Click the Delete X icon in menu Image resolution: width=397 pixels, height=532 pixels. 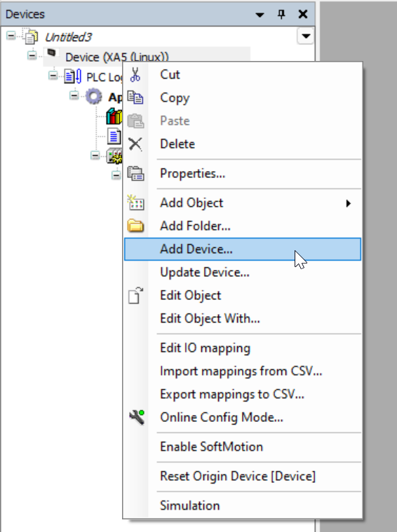click(135, 144)
